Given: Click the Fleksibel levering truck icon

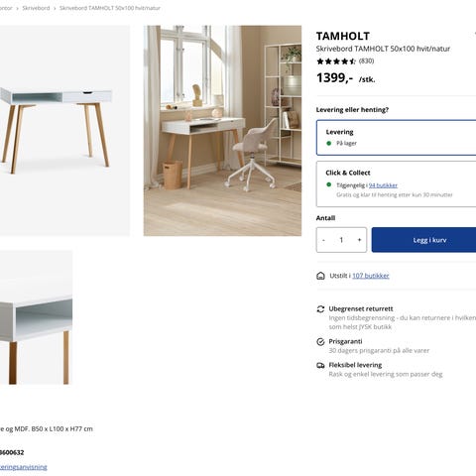Looking at the screenshot, I should click(320, 365).
